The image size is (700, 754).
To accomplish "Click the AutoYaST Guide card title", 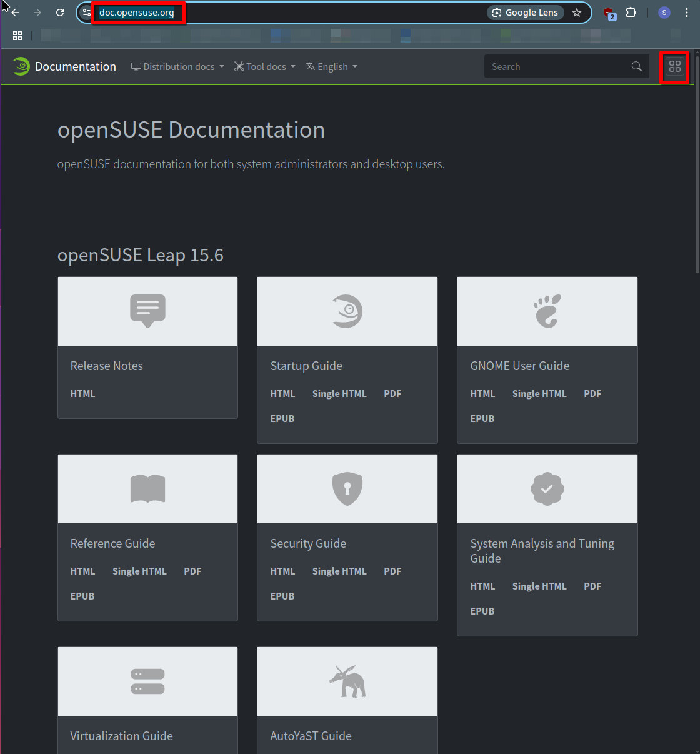I will click(x=311, y=736).
